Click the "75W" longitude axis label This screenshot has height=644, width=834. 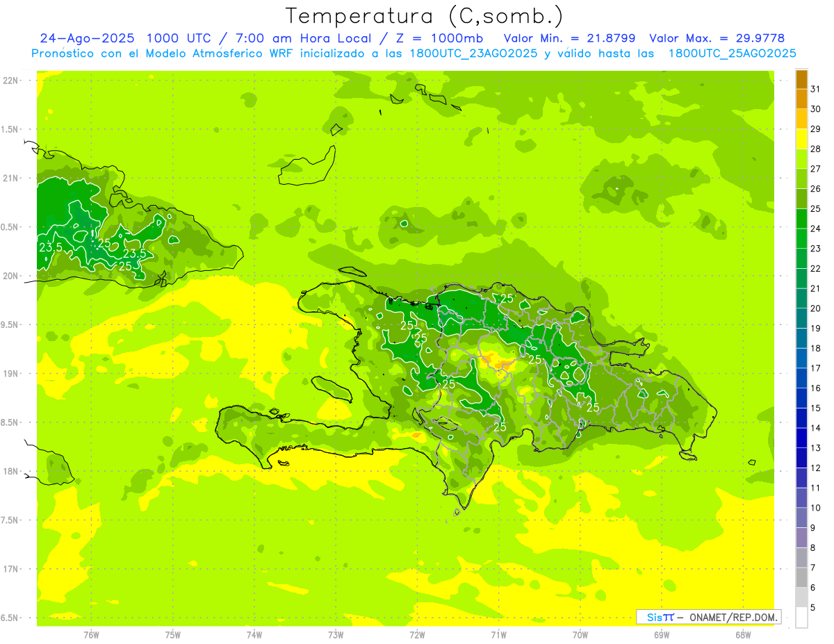pyautogui.click(x=173, y=634)
